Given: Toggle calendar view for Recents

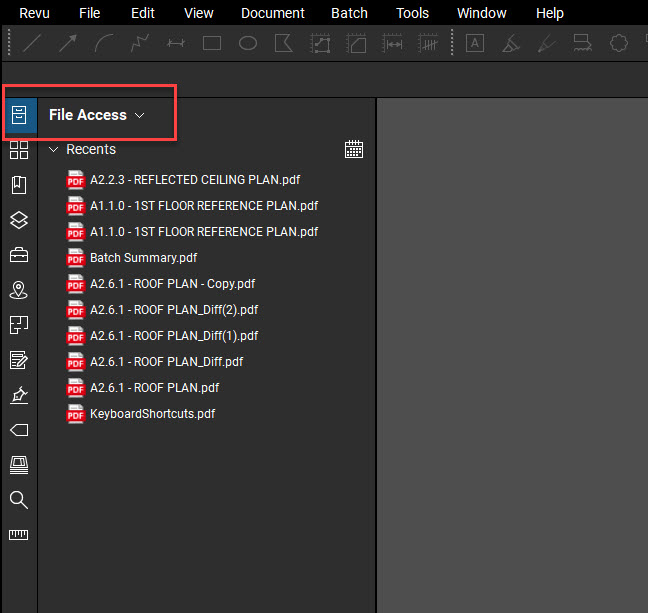Looking at the screenshot, I should 354,149.
